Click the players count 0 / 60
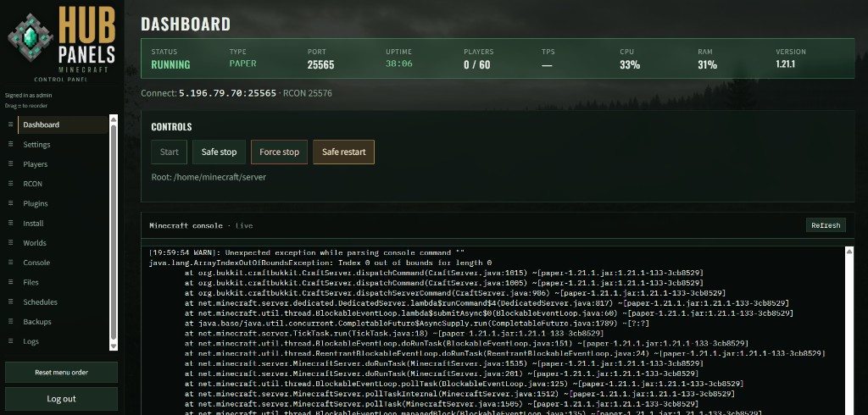Image resolution: width=868 pixels, height=415 pixels. tap(477, 64)
